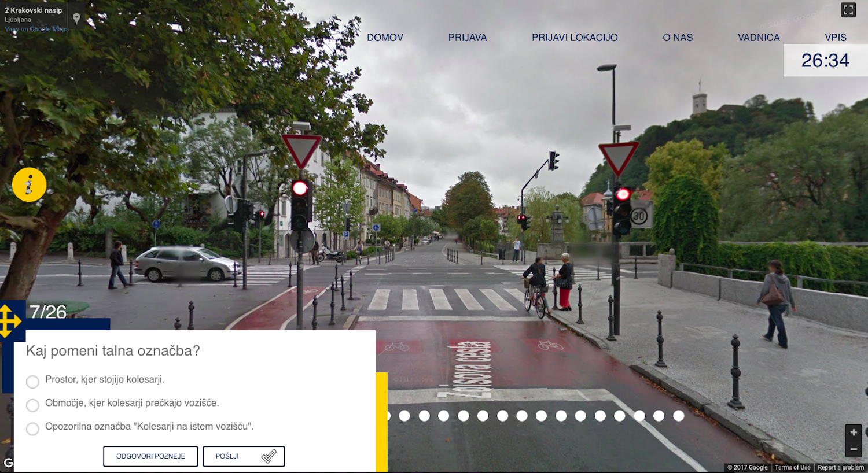Open the DOMOV menu item
The height and width of the screenshot is (473, 868).
tap(385, 38)
